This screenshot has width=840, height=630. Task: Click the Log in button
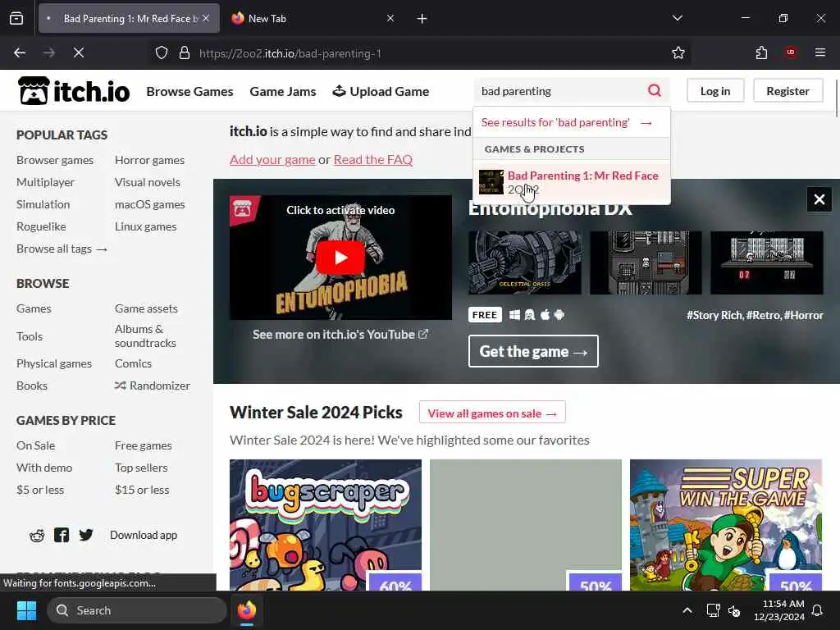(715, 90)
